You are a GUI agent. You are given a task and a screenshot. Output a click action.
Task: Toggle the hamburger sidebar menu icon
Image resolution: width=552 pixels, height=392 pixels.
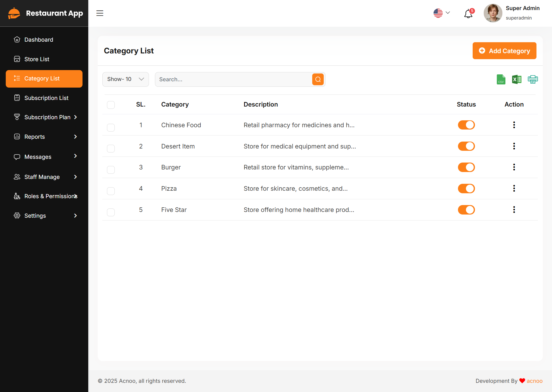(x=100, y=13)
